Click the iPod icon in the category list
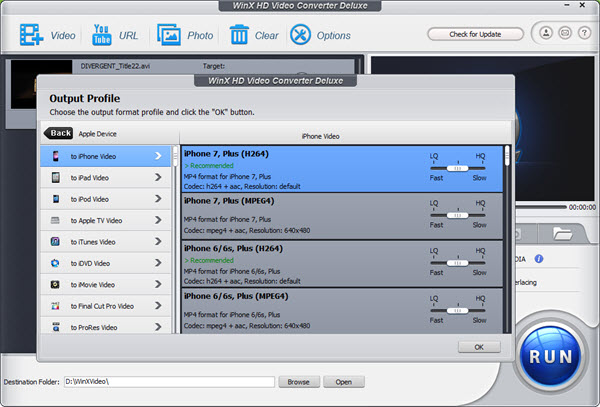Screen dimensions: 600x407 point(56,199)
